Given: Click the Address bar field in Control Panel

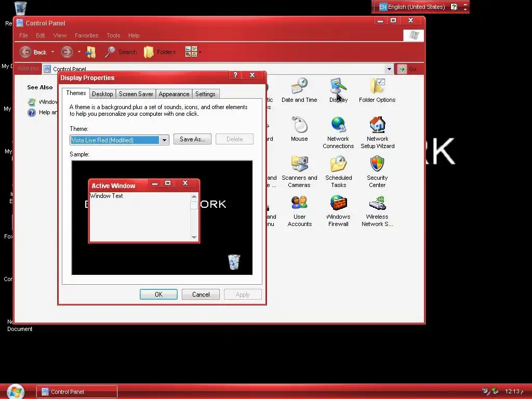Looking at the screenshot, I should click(x=217, y=69).
